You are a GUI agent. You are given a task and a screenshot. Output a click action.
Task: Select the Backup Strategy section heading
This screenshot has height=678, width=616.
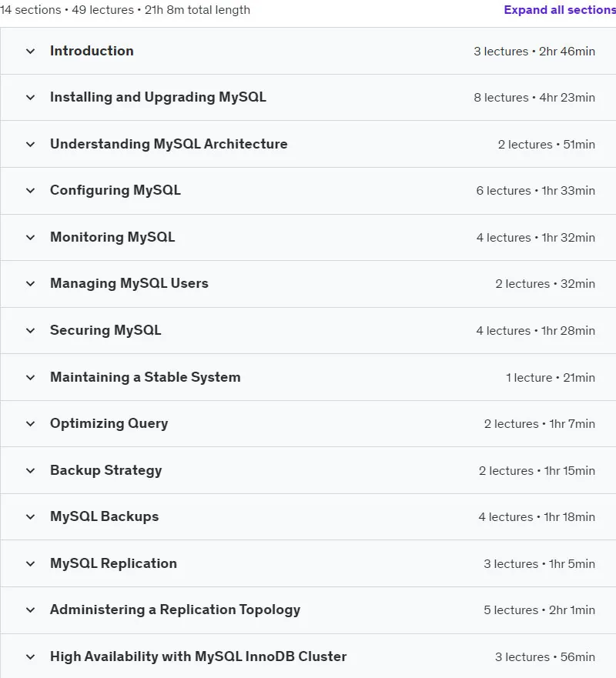(106, 470)
